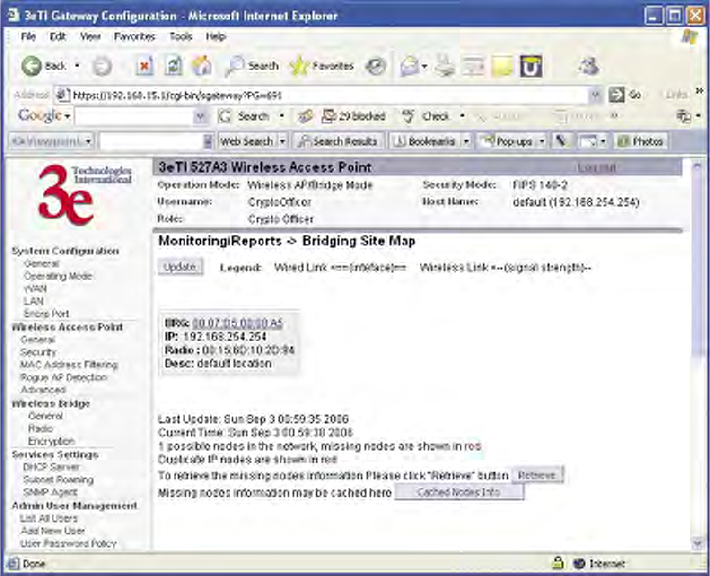Viewport: 710px width, 576px height.
Task: Open MAC Address Filtering sidebar link
Action: point(69,365)
